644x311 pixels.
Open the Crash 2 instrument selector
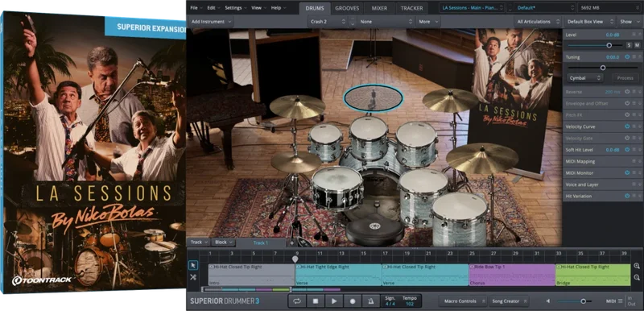(328, 22)
